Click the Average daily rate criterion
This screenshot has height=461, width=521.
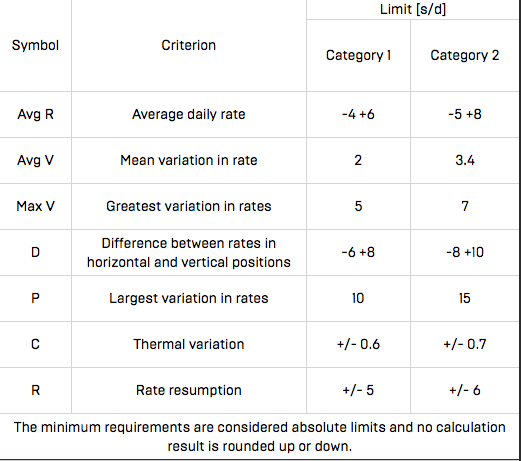189,114
